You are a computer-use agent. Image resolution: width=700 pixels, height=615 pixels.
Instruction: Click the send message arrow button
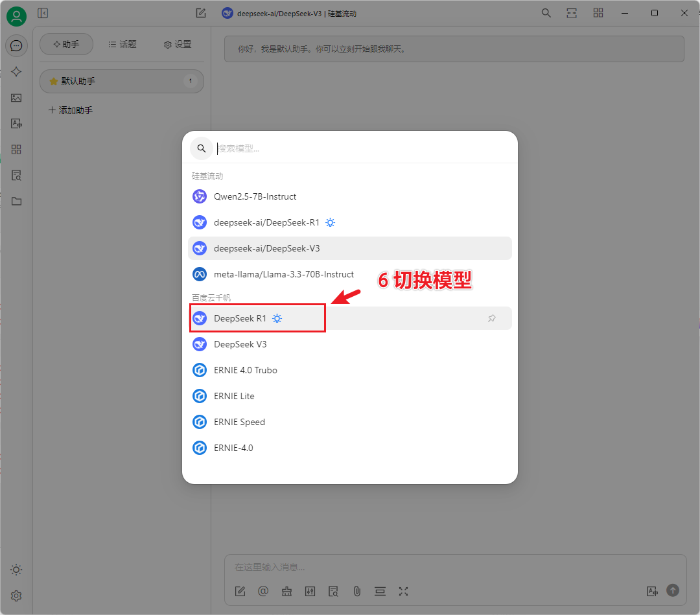pyautogui.click(x=673, y=590)
